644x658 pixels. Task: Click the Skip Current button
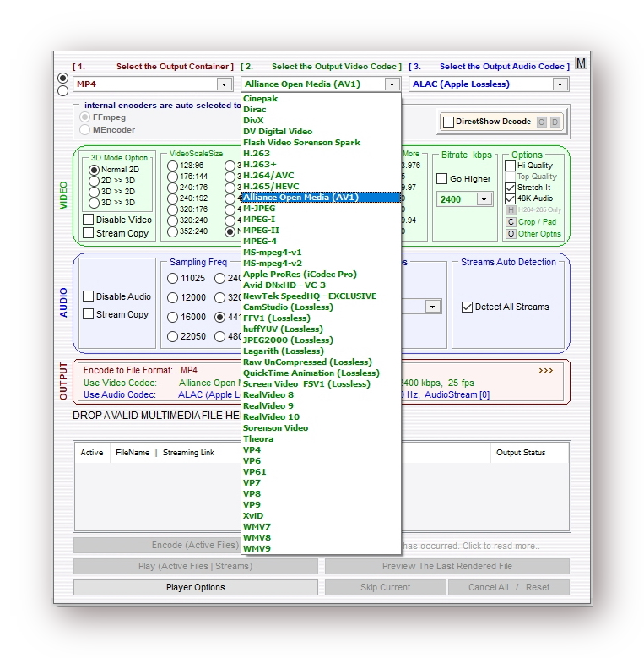386,588
